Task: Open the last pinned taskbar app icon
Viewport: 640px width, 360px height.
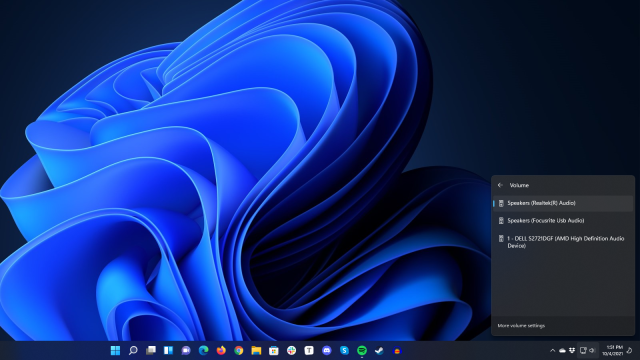Action: (x=397, y=350)
